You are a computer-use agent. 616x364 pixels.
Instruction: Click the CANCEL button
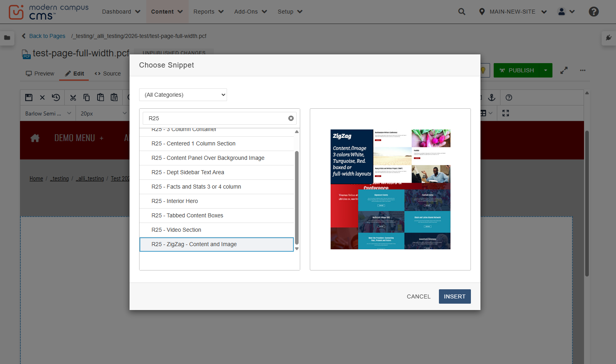pyautogui.click(x=419, y=296)
